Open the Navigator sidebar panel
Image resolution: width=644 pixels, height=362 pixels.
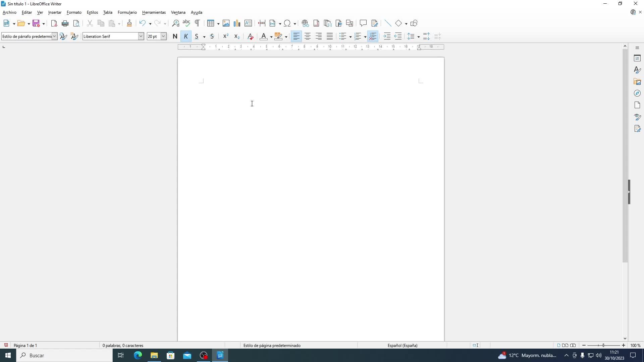pos(637,94)
